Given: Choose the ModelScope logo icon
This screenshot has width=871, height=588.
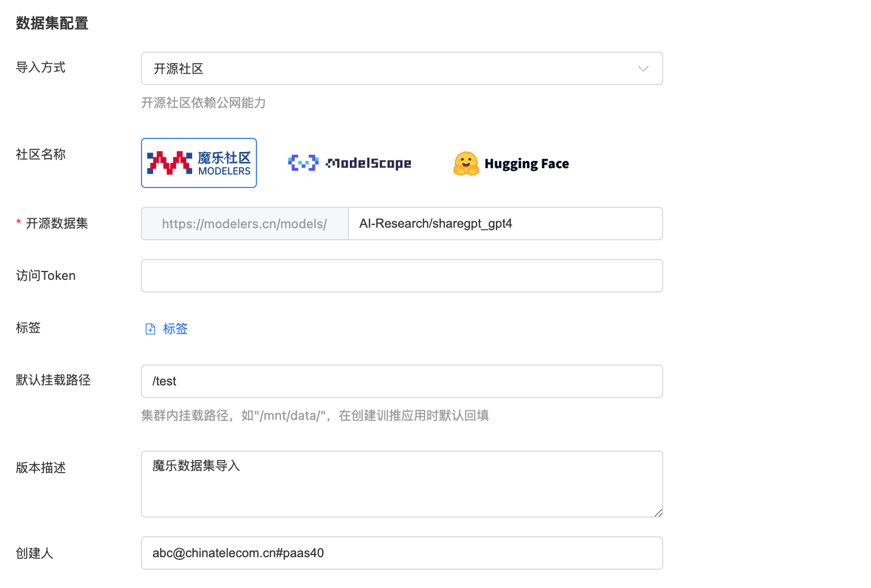Looking at the screenshot, I should click(x=303, y=163).
